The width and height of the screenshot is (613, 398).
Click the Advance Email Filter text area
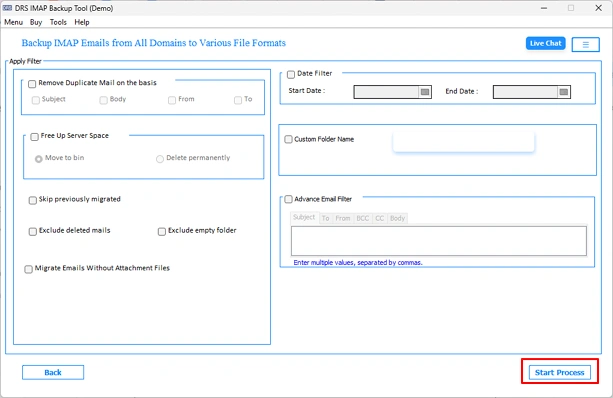click(439, 241)
